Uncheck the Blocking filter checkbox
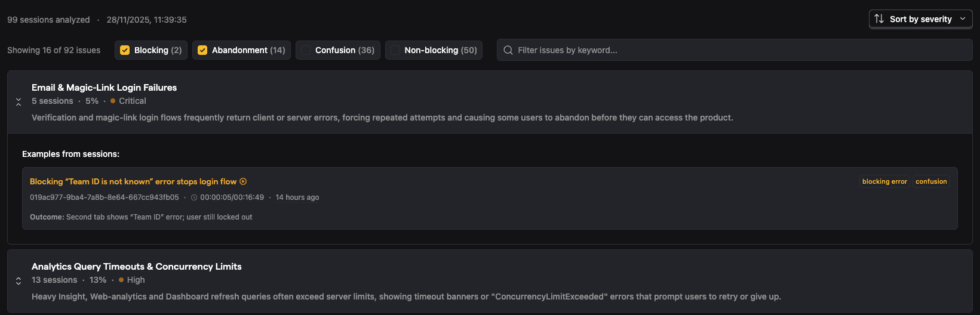 tap(125, 50)
